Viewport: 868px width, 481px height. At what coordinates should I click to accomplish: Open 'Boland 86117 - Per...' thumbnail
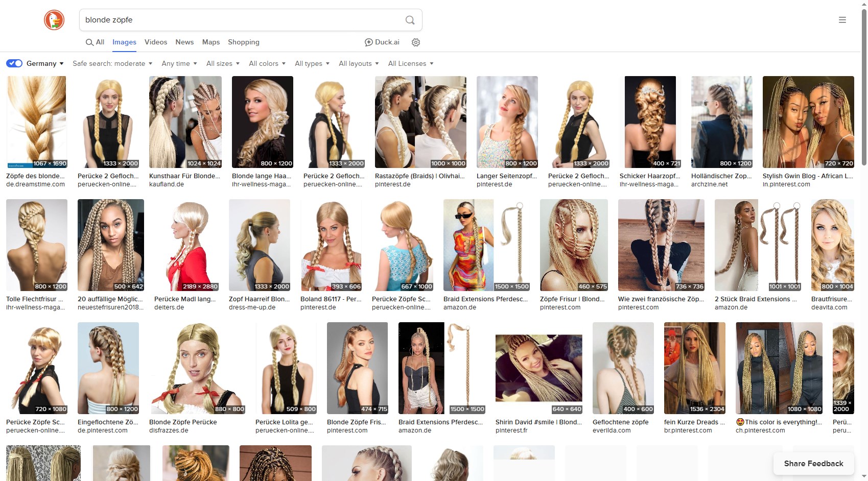tap(331, 245)
